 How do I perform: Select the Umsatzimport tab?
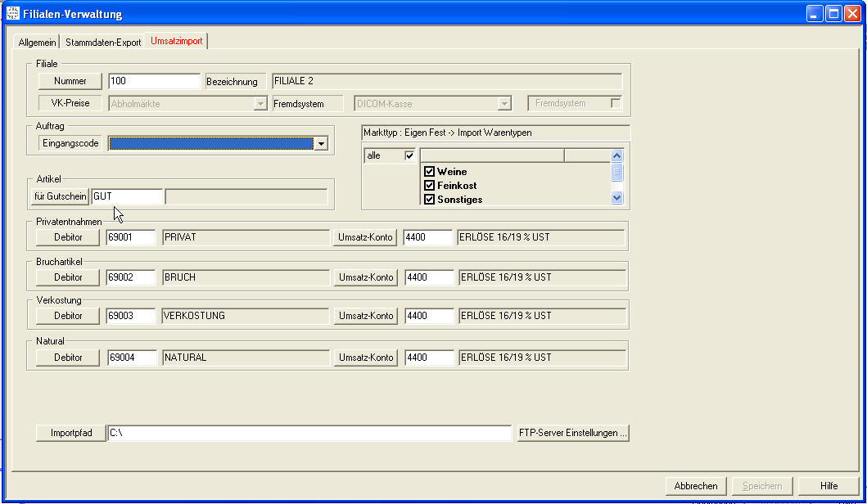click(x=177, y=41)
